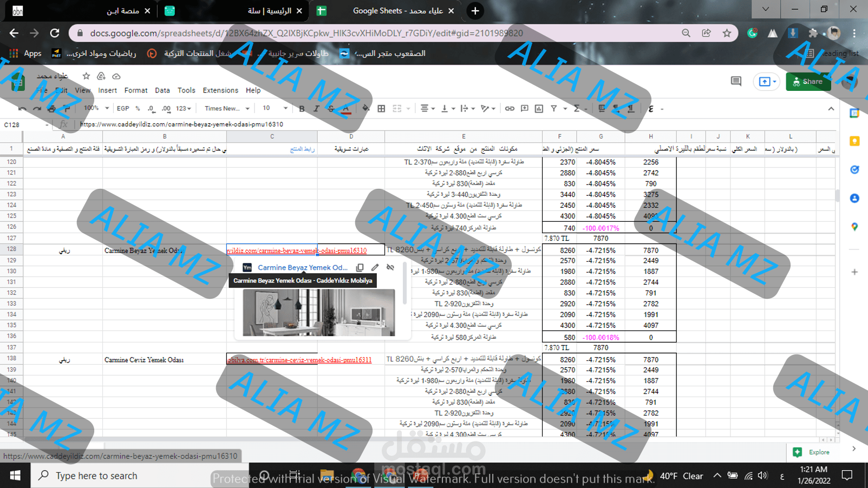Click the Explore button

point(811,452)
